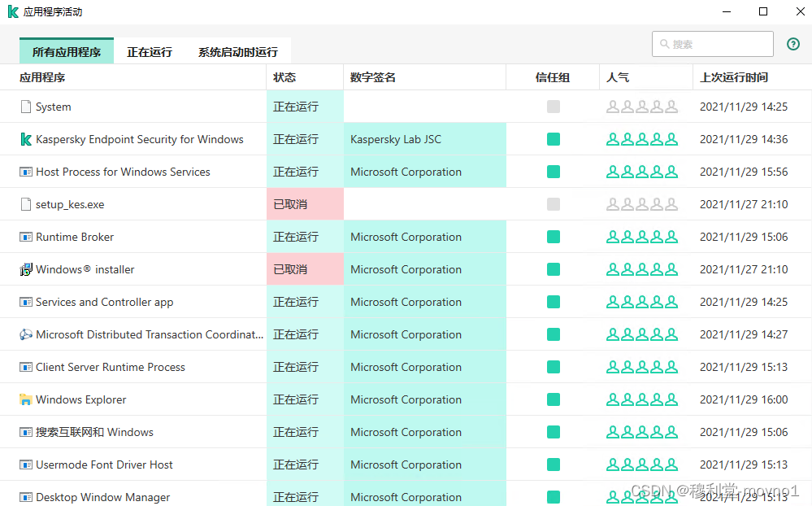
Task: Switch to 正在运行 tab
Action: coord(149,52)
